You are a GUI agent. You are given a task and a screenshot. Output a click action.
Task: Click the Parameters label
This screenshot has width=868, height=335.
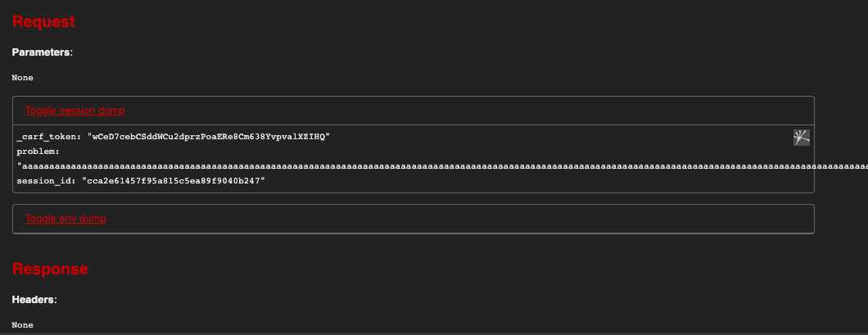click(x=43, y=52)
